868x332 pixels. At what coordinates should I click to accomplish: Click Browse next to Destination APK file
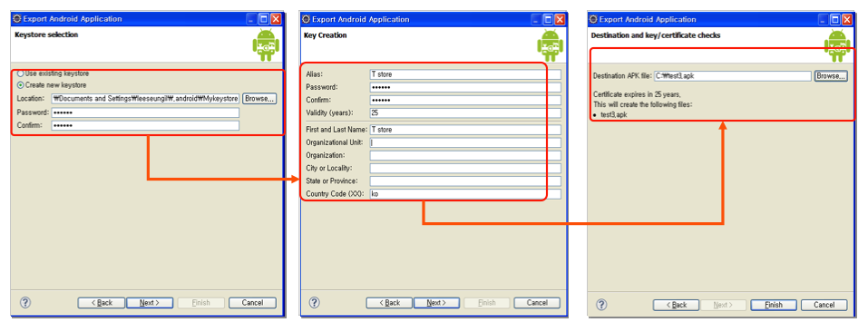click(830, 76)
